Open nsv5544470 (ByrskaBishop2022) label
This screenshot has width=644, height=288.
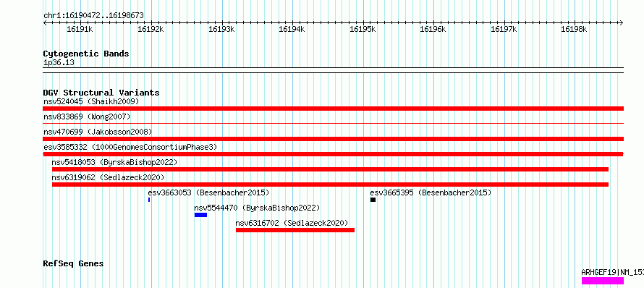point(257,208)
